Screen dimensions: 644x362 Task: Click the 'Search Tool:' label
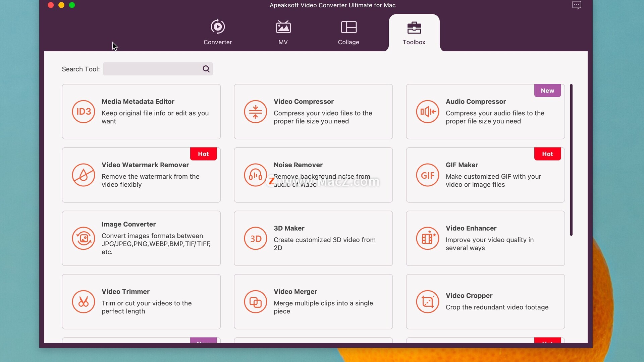click(x=81, y=69)
